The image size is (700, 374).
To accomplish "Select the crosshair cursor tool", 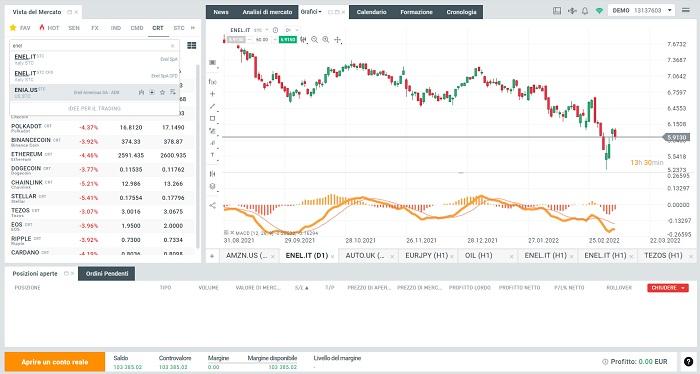I will (338, 40).
